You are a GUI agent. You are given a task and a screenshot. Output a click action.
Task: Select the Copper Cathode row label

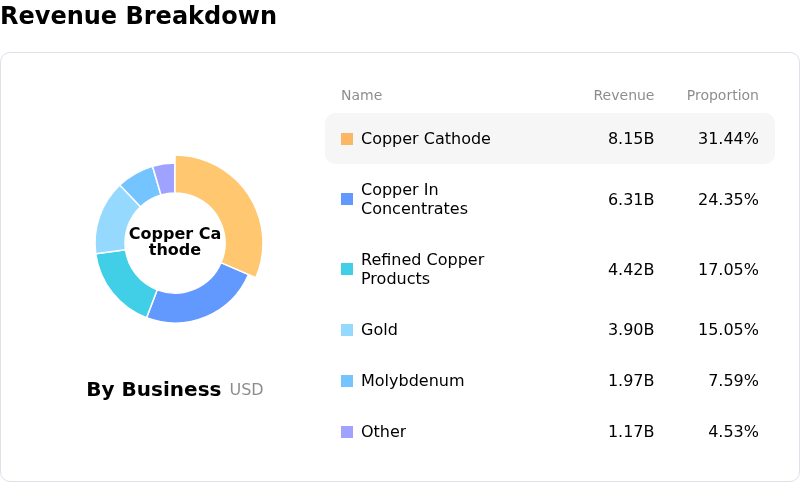coord(425,139)
